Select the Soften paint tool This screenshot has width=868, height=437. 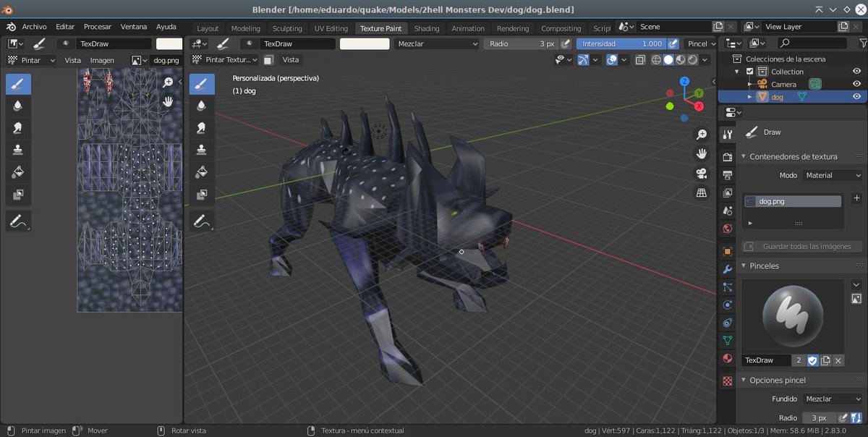(203, 105)
